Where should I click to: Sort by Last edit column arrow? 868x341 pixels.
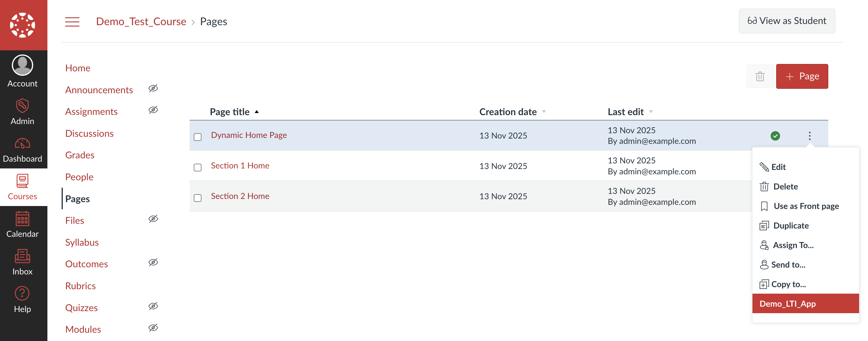[x=651, y=112]
